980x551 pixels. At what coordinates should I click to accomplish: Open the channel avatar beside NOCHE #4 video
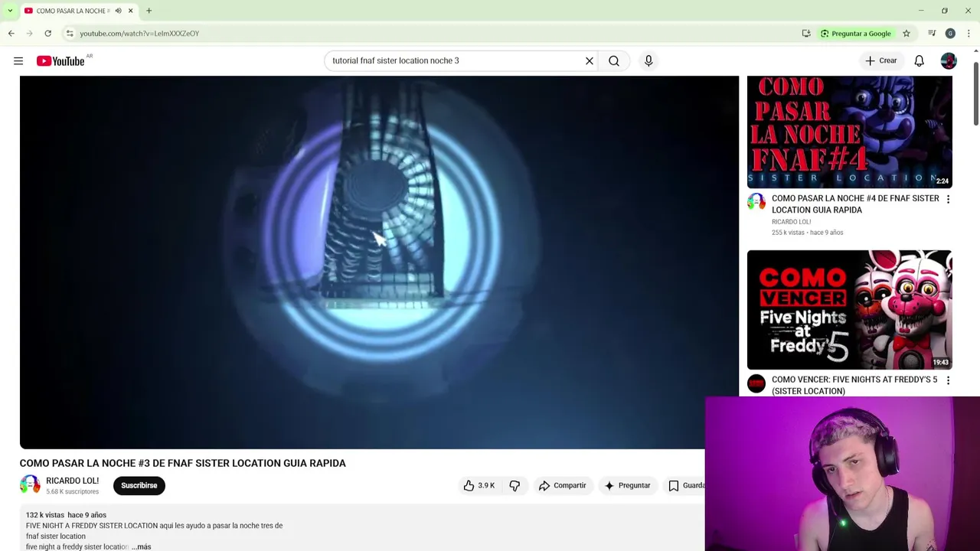(x=756, y=202)
